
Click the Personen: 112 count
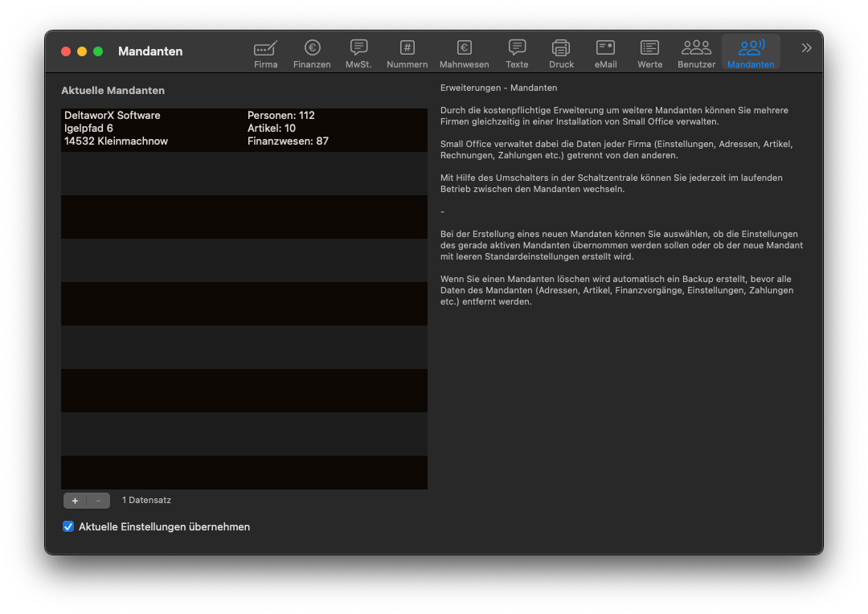pyautogui.click(x=281, y=116)
